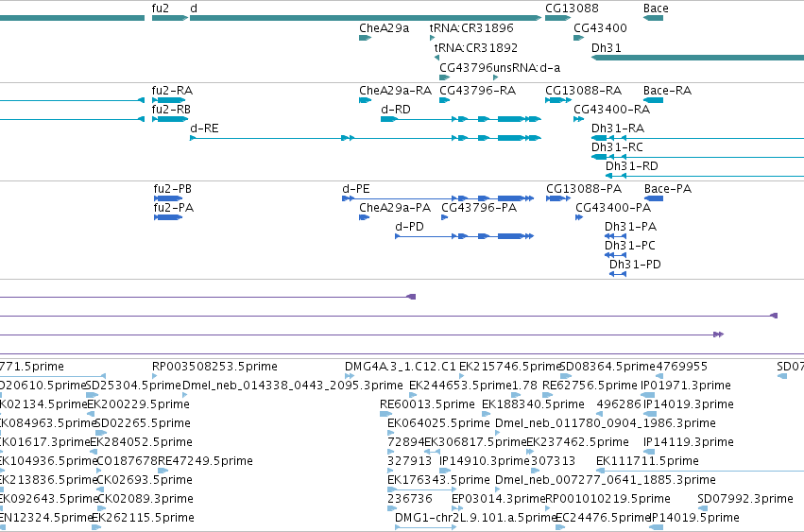Click the Bace gene label
804x532 pixels.
pyautogui.click(x=656, y=9)
